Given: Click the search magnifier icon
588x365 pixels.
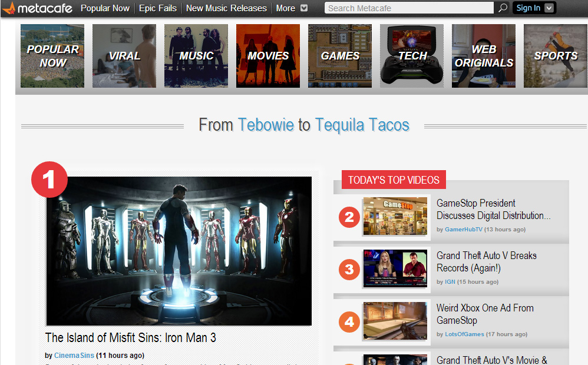Looking at the screenshot, I should (x=503, y=8).
